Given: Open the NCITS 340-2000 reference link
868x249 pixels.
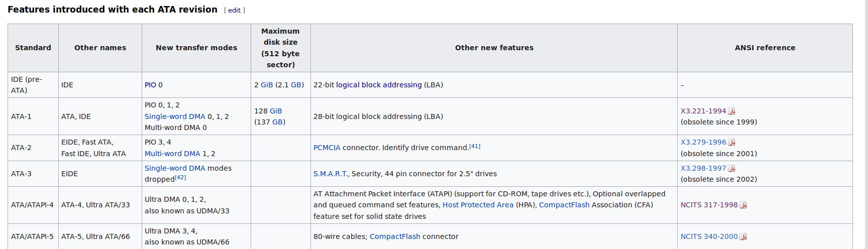Looking at the screenshot, I should [x=709, y=236].
